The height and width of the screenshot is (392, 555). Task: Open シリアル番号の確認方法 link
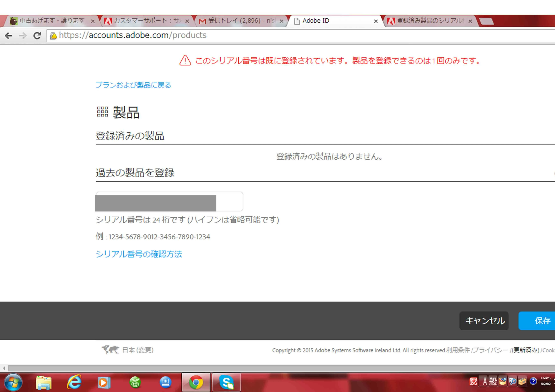pyautogui.click(x=138, y=254)
